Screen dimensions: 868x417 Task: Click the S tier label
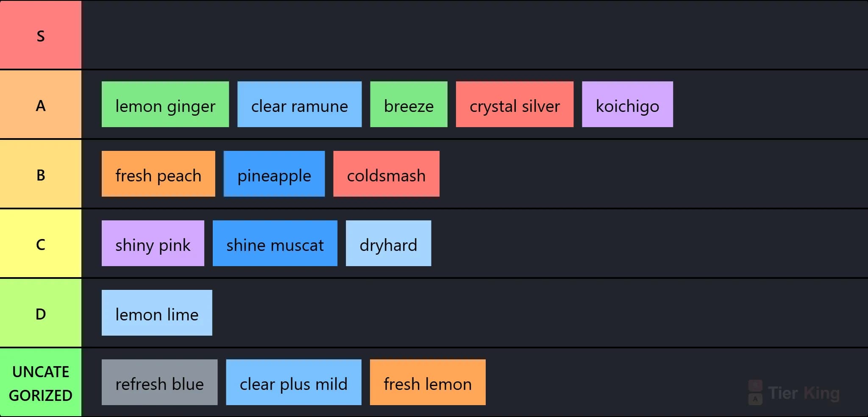pyautogui.click(x=41, y=35)
